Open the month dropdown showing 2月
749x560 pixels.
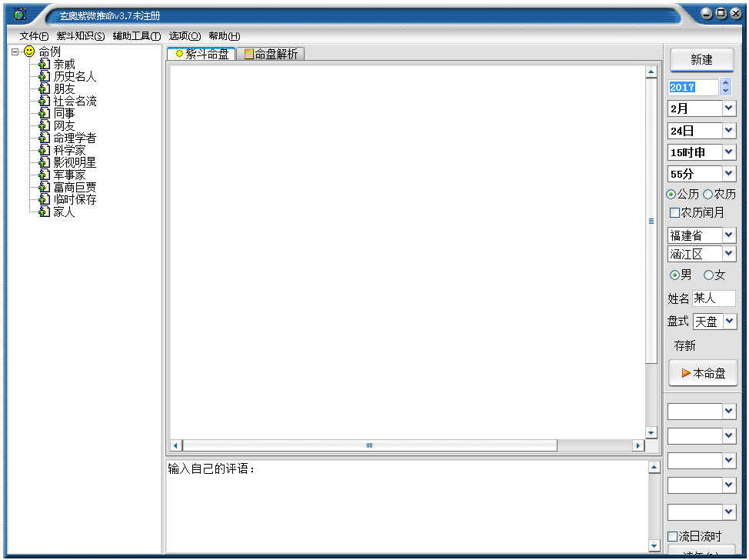click(x=728, y=108)
